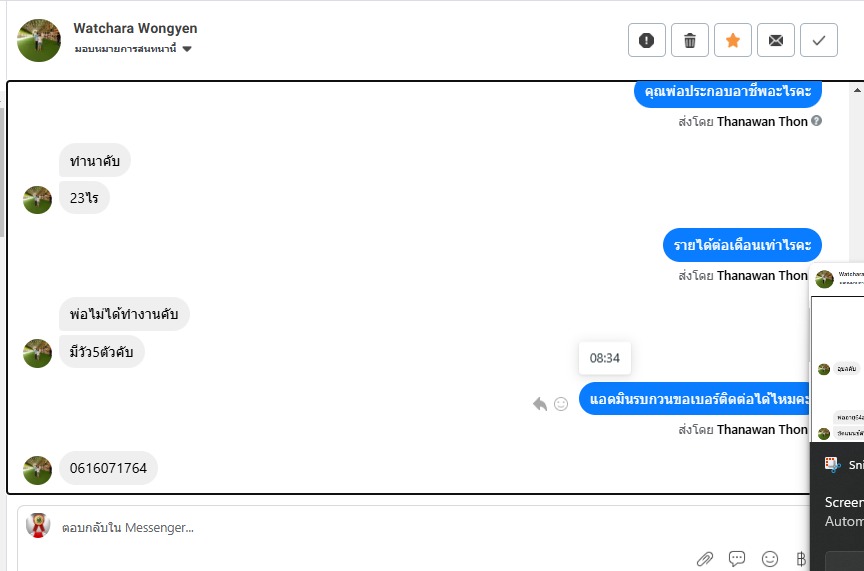864x571 pixels.
Task: Click the Watchara Wongyen name heading
Action: [x=135, y=28]
